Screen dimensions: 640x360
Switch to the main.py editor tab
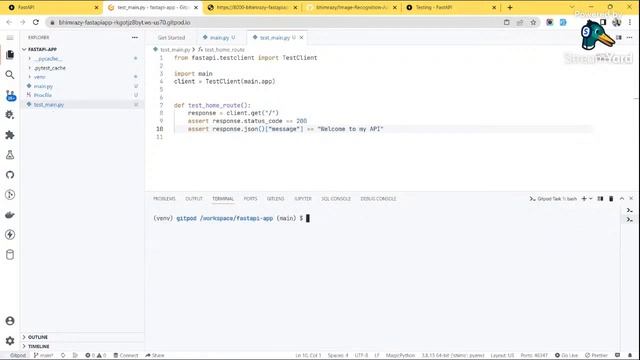[x=219, y=38]
